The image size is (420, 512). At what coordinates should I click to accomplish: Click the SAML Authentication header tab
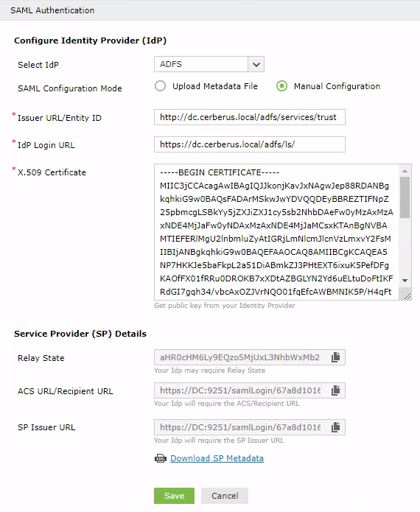52,10
